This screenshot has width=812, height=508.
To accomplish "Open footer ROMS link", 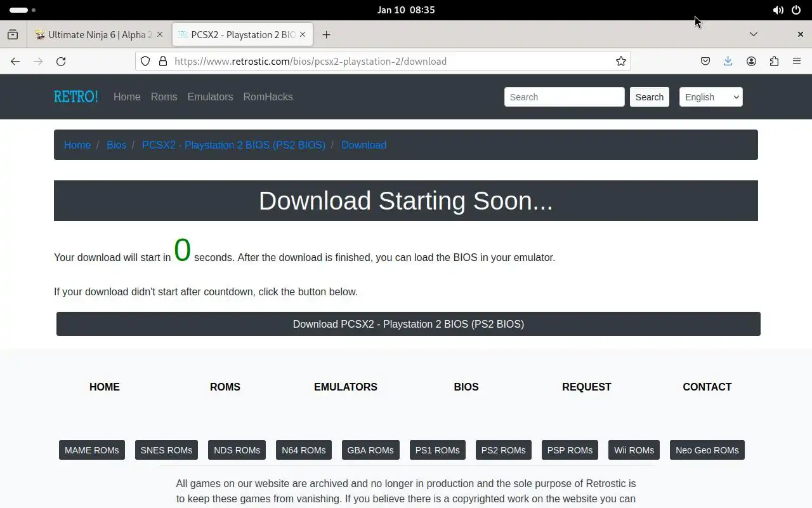I will [x=225, y=387].
